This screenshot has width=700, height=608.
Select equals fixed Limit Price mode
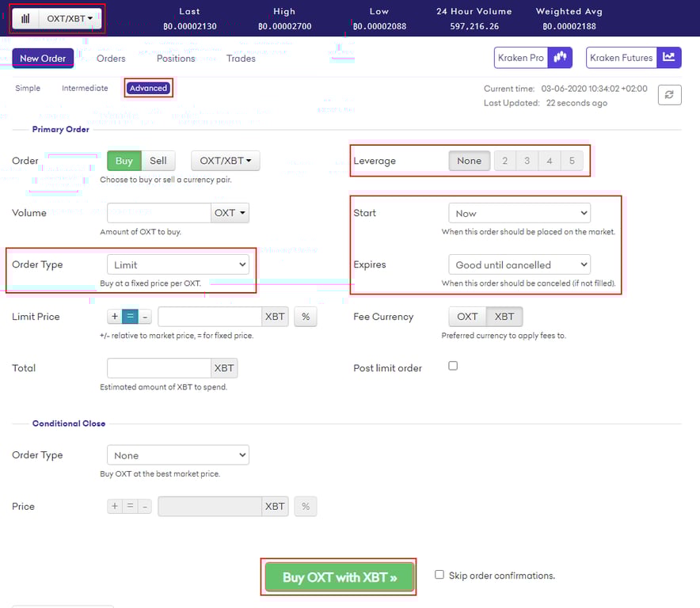coord(130,317)
